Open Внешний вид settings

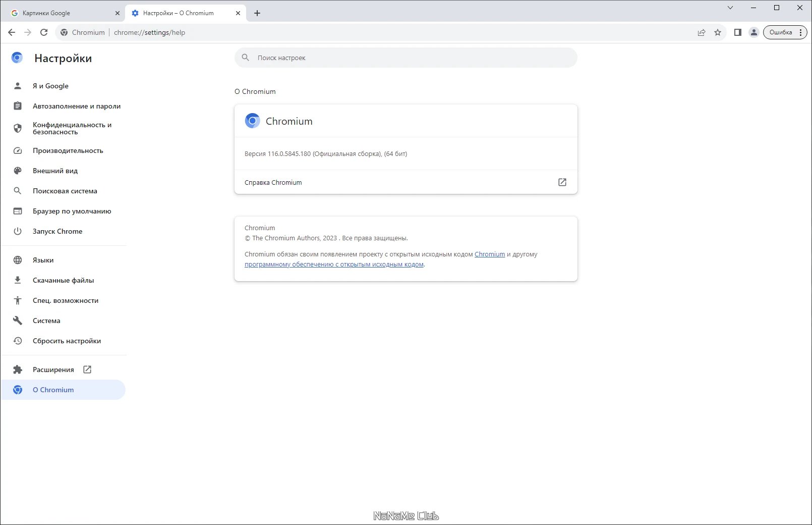(x=63, y=171)
